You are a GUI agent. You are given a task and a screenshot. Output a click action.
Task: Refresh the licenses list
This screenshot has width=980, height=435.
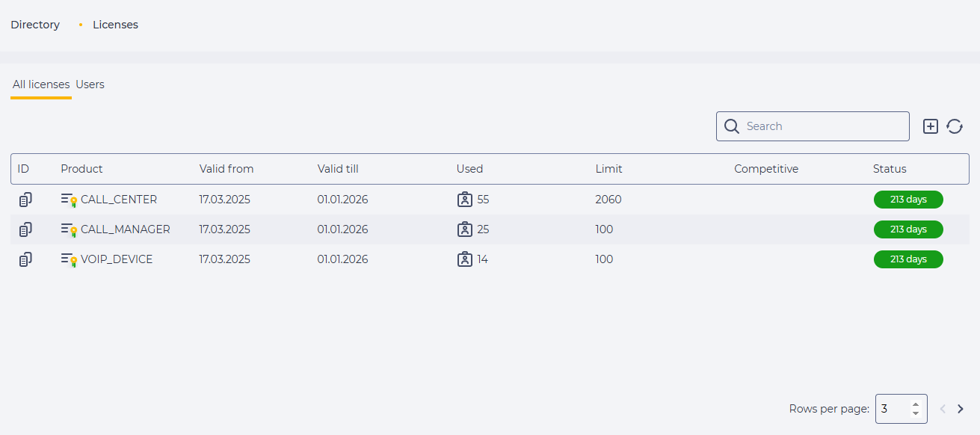tap(955, 126)
